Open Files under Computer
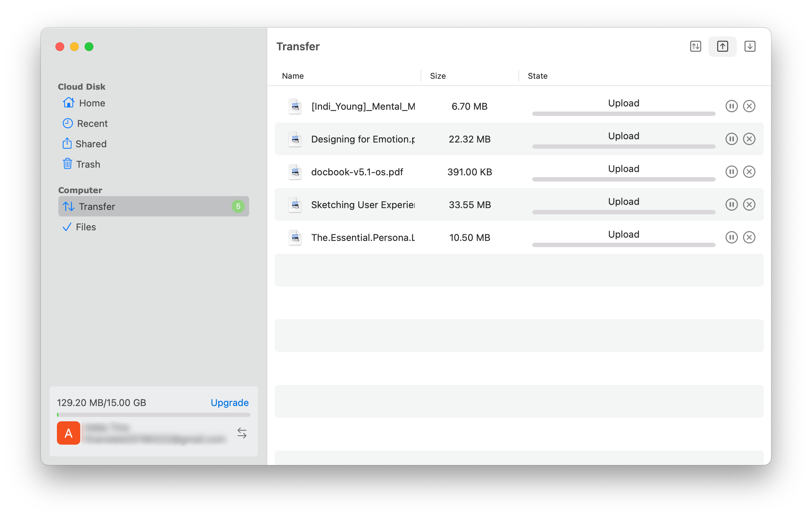Image resolution: width=812 pixels, height=519 pixels. pos(153,227)
